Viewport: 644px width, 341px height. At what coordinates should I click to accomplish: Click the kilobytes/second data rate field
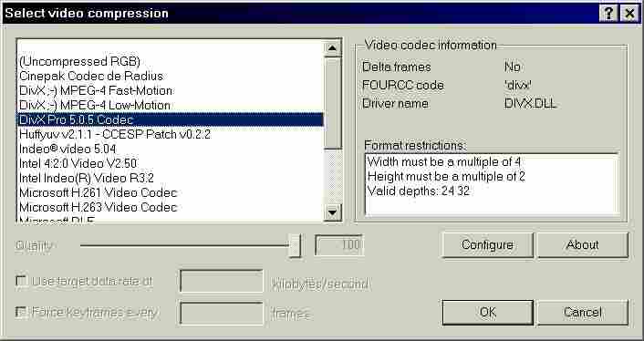222,281
